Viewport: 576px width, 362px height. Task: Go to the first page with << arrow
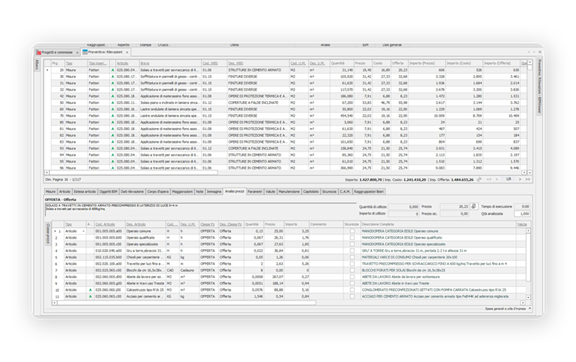coord(489,179)
